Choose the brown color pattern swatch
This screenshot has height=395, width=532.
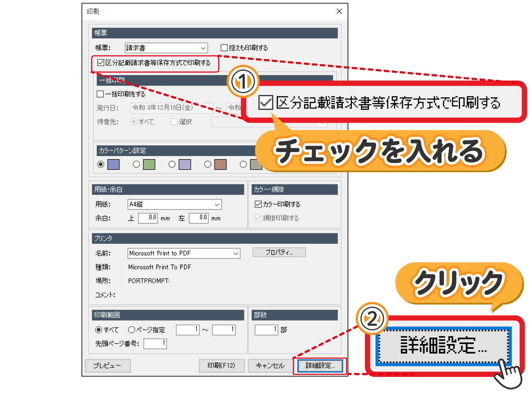[220, 164]
